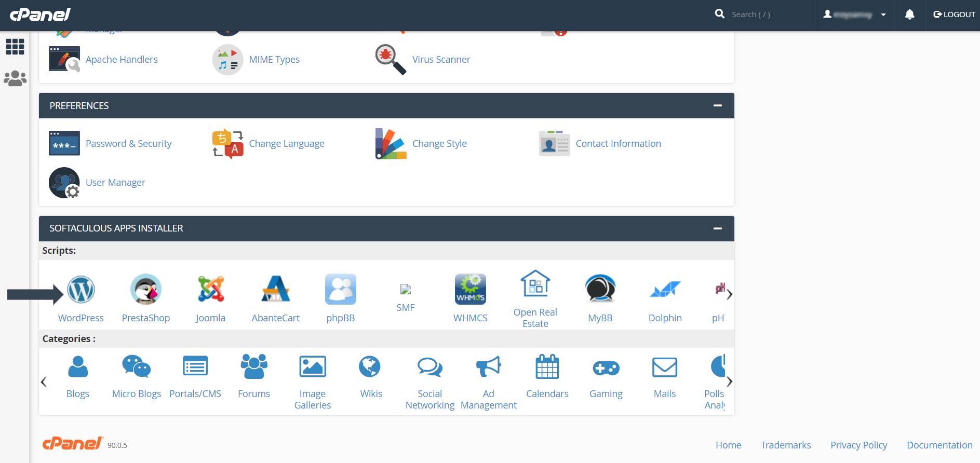Log out with the LOGOUT button
This screenshot has width=980, height=463.
[954, 15]
